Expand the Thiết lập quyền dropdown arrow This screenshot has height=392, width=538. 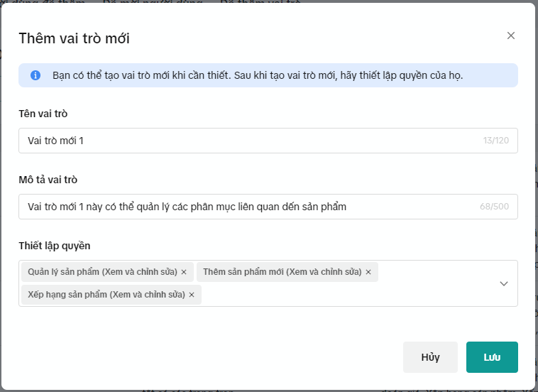pos(504,283)
